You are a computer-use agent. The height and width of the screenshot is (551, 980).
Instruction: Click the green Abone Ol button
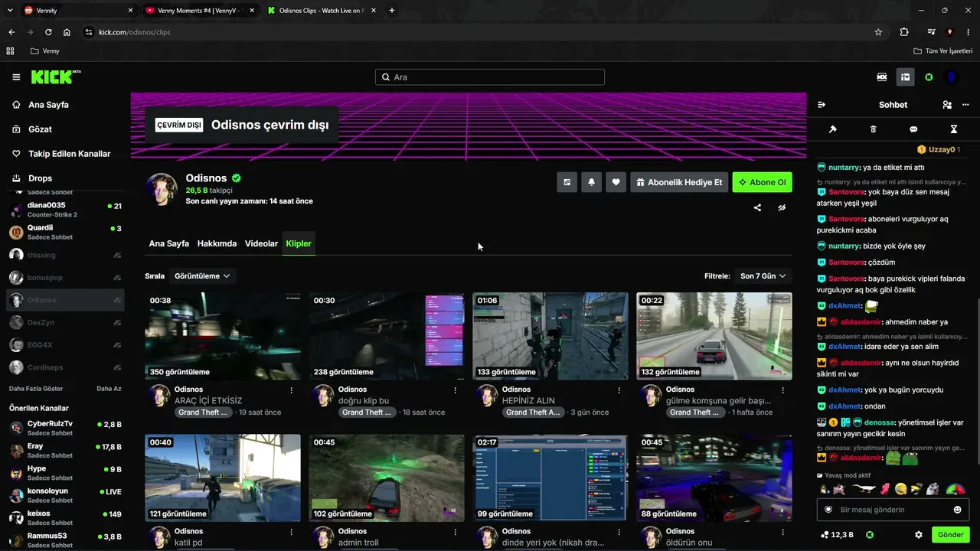762,182
